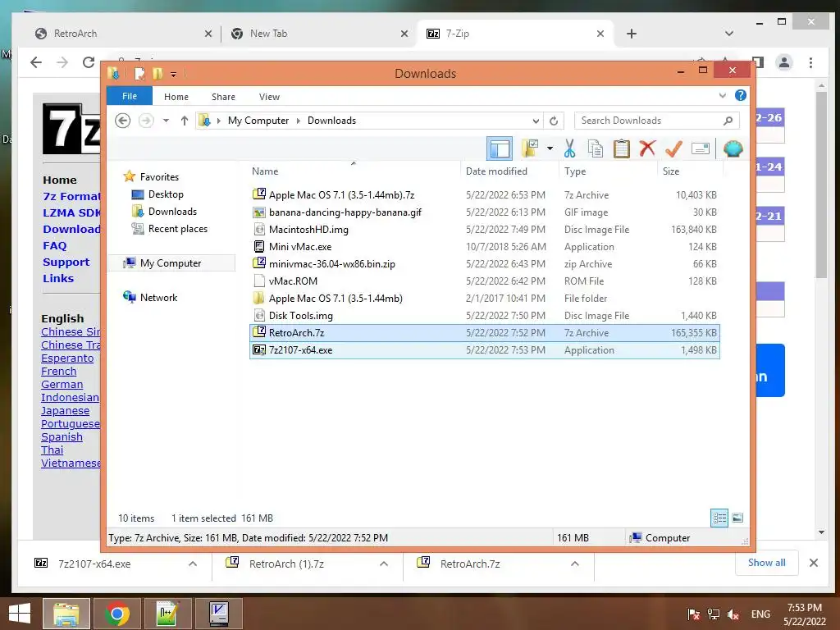Open the FAQ link on 7-Zip page
The width and height of the screenshot is (840, 630).
coord(55,245)
